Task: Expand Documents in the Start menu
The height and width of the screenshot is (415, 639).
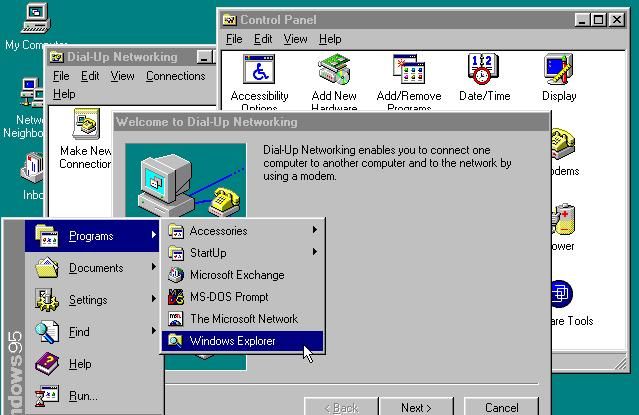Action: (92, 268)
